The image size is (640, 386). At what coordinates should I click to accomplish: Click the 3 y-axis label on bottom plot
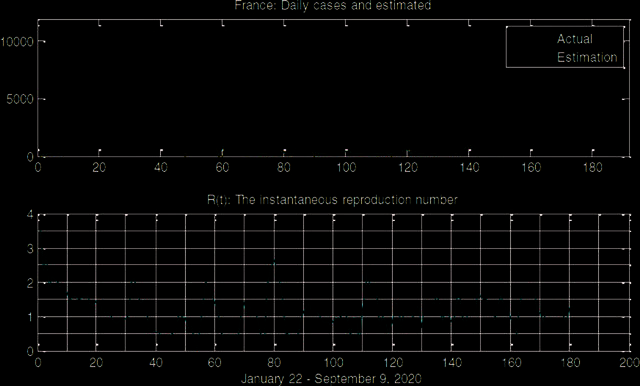(x=30, y=249)
